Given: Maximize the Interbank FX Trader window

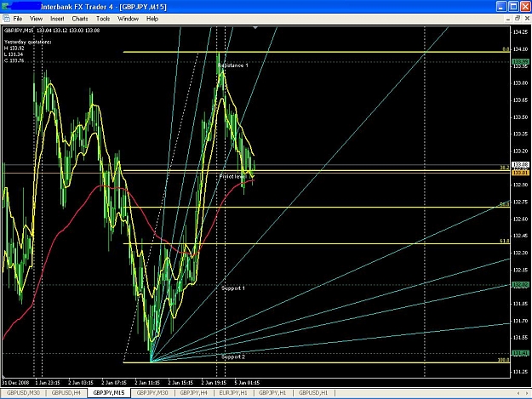Looking at the screenshot, I should (x=513, y=7).
